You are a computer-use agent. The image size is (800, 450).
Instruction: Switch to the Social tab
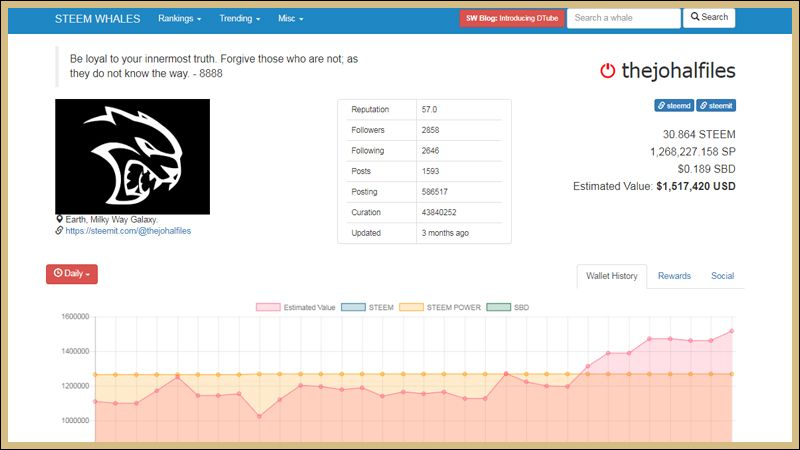[x=722, y=276]
